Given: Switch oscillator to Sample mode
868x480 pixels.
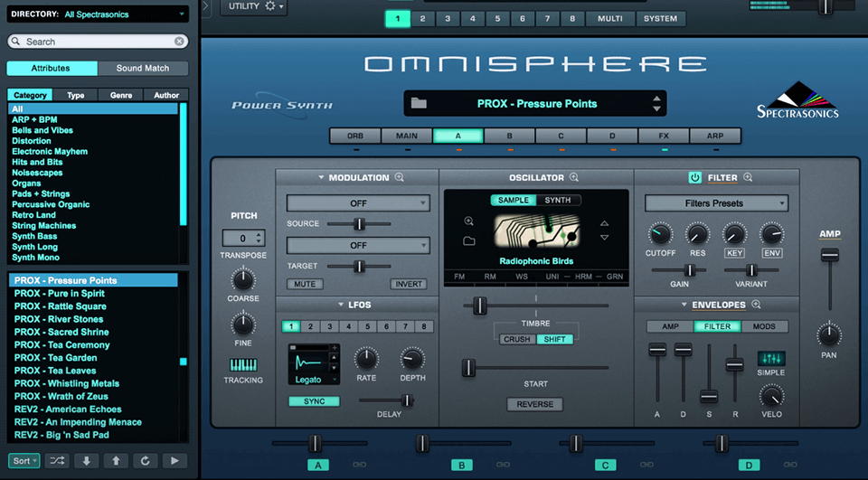Looking at the screenshot, I should point(514,200).
